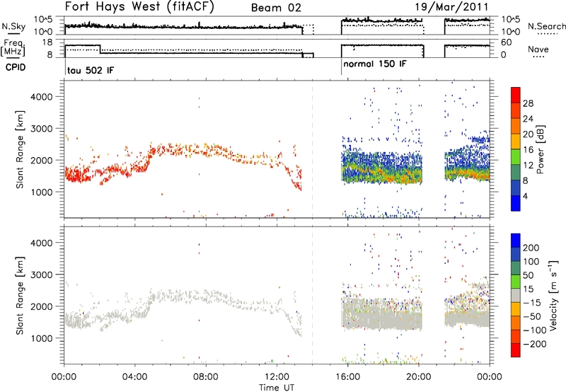This screenshot has height=392, width=566.
Task: Click the "200" velocity colorbar label
Action: click(x=531, y=248)
